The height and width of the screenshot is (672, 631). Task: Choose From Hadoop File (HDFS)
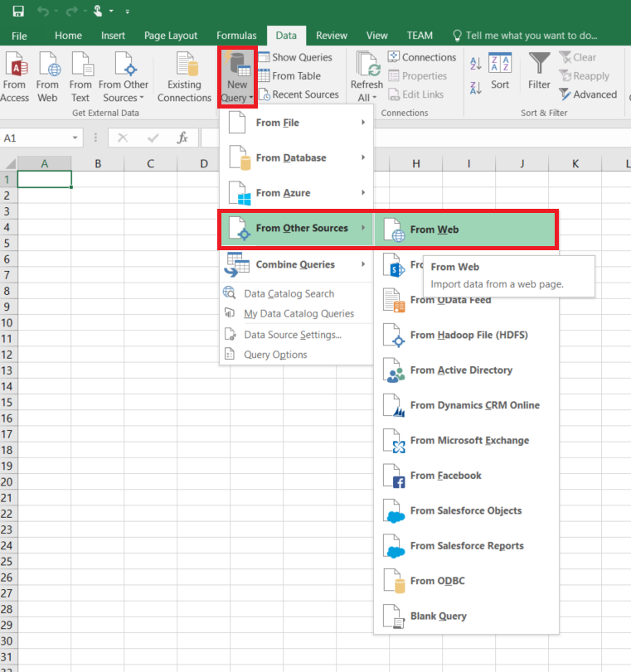click(468, 335)
